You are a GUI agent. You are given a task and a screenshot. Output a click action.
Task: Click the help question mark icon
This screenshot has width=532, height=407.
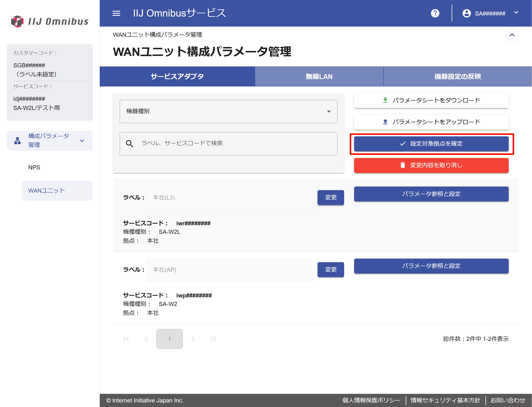tap(435, 13)
